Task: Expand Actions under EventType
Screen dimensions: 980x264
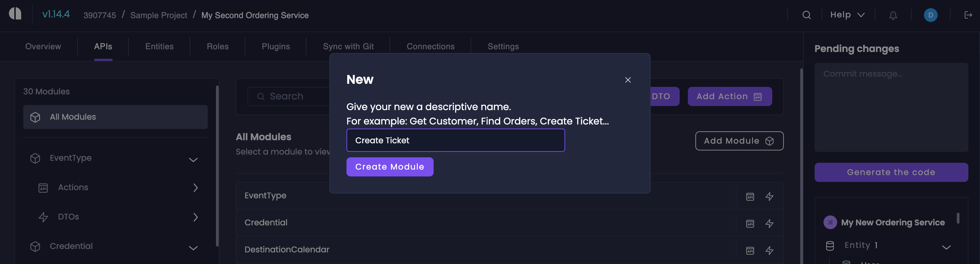Action: 195,187
